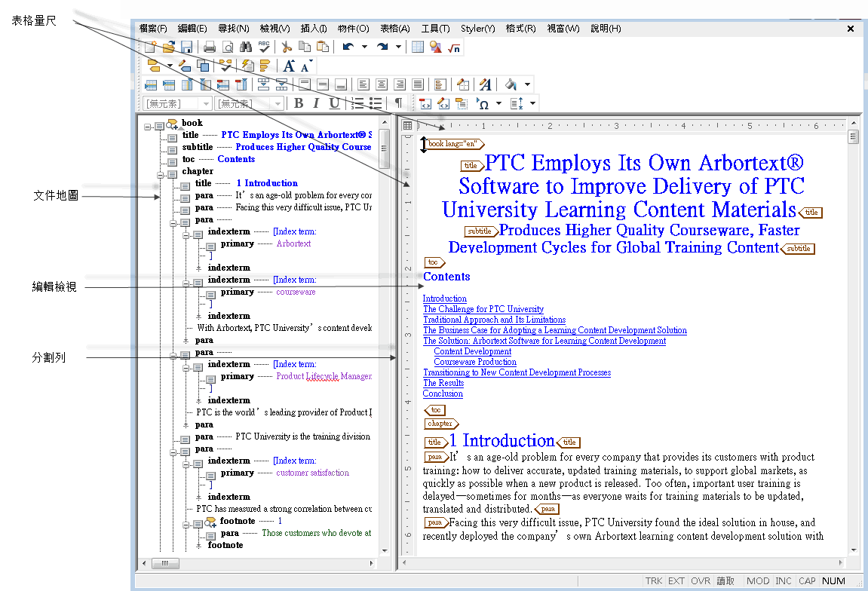The width and height of the screenshot is (868, 591).
Task: Open the 檔案(F) menu
Action: (153, 28)
